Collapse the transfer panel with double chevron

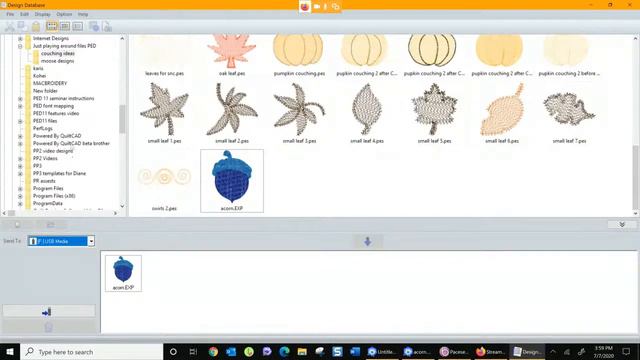pos(622,224)
